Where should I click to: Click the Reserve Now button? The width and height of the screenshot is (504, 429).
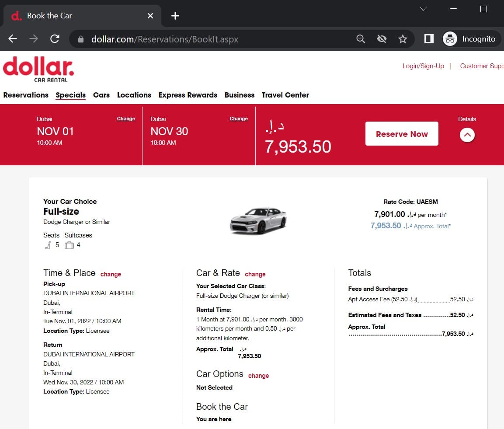tap(402, 134)
